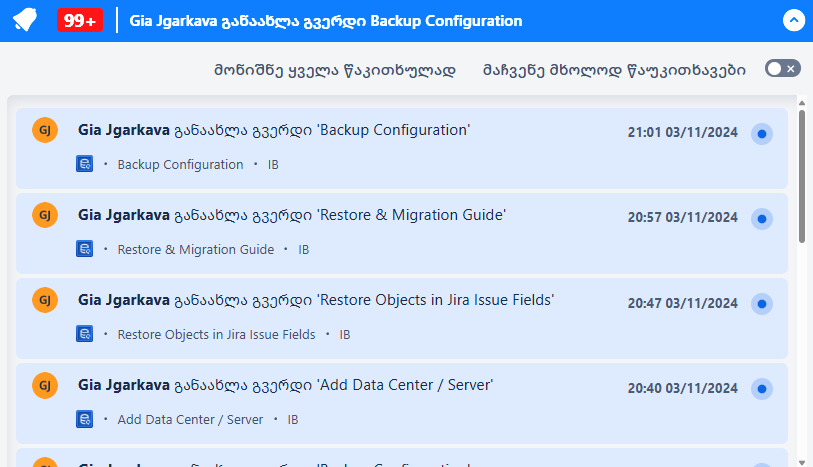The height and width of the screenshot is (467, 813).
Task: Click timestamp 21:01 03/11/2024
Action: pyautogui.click(x=682, y=132)
